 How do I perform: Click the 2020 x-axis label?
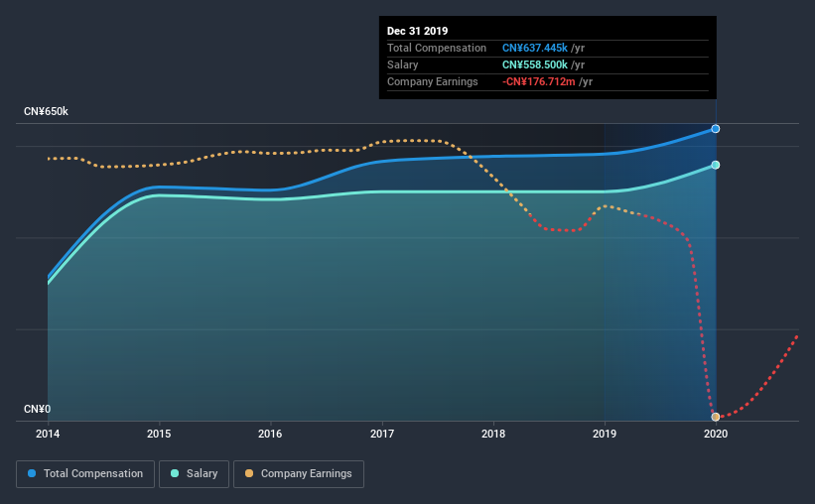click(716, 434)
